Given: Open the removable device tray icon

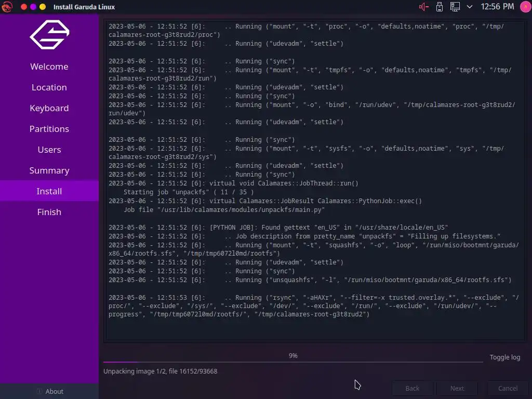Looking at the screenshot, I should coord(440,7).
